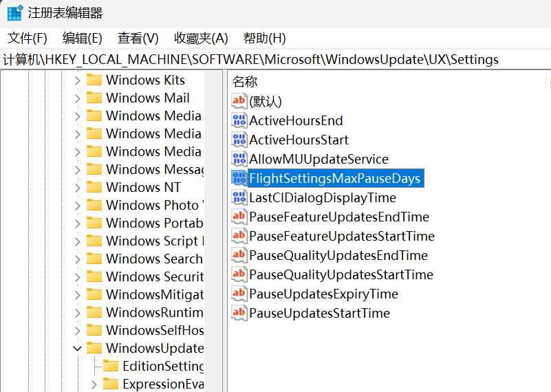Select the DWORD icon for AllowMUUpdateService
This screenshot has width=551, height=392.
[x=239, y=159]
